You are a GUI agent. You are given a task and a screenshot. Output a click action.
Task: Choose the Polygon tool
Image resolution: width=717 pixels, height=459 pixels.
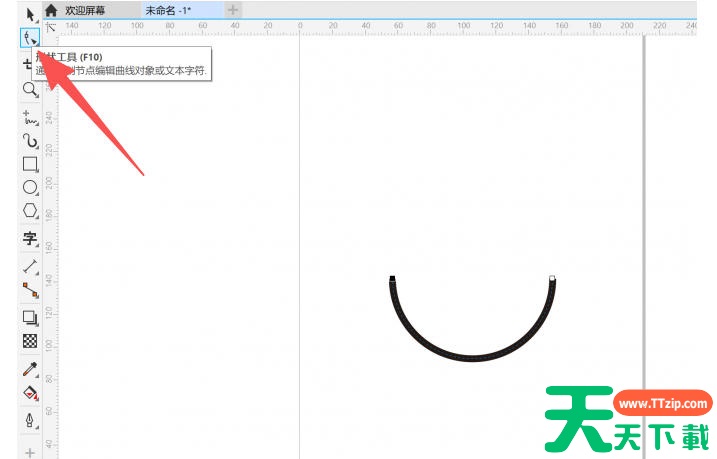(30, 211)
